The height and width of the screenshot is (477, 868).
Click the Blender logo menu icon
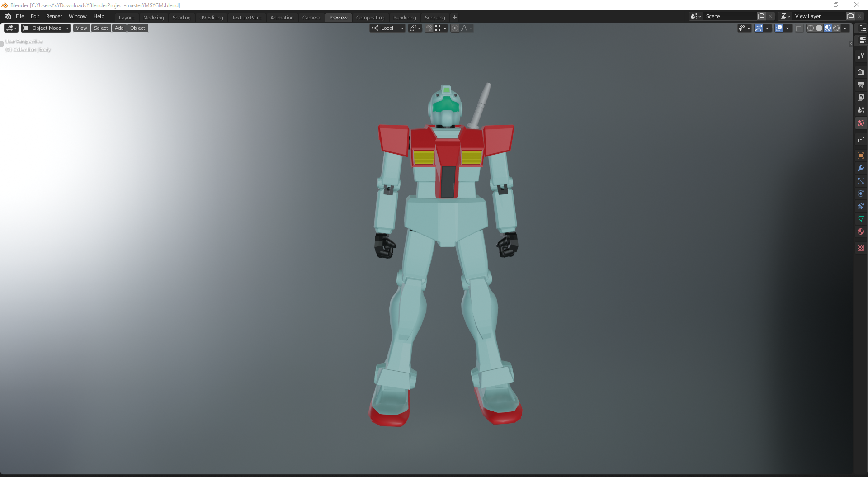[8, 16]
